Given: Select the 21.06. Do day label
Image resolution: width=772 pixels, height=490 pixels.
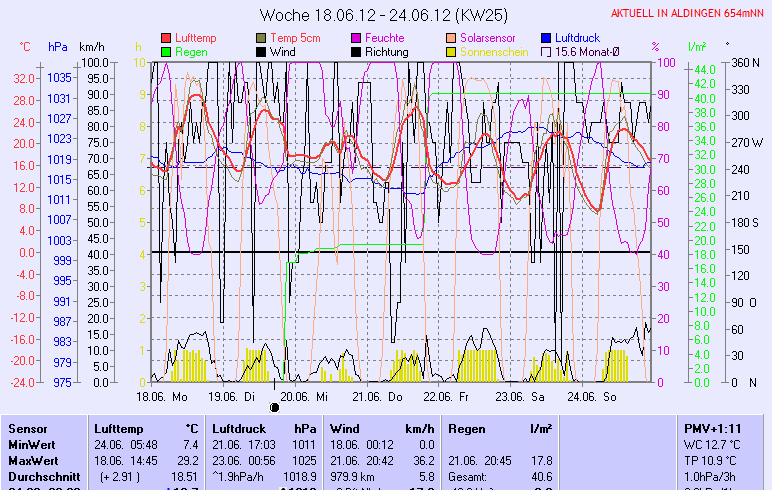Looking at the screenshot, I should point(380,396).
